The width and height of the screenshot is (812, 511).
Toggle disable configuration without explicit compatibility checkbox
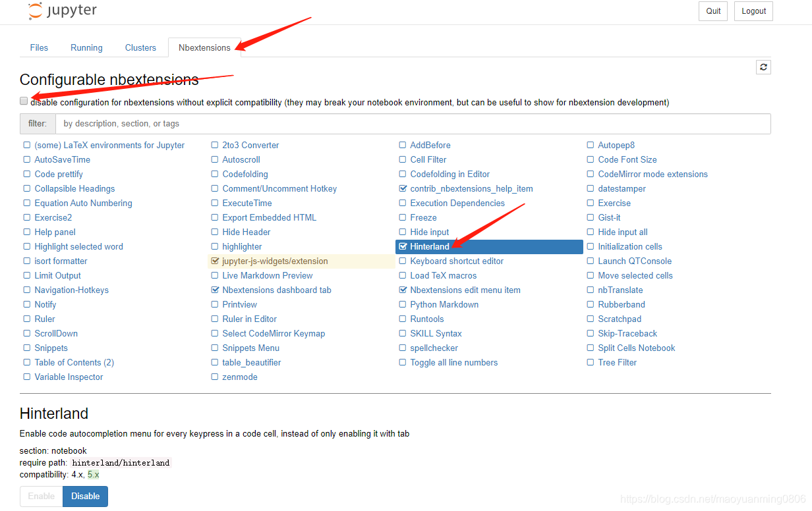[x=24, y=101]
